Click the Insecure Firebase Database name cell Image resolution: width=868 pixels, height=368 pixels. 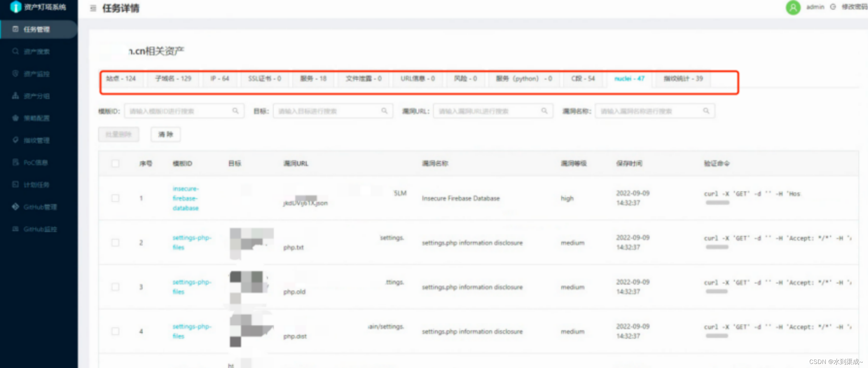pyautogui.click(x=461, y=198)
